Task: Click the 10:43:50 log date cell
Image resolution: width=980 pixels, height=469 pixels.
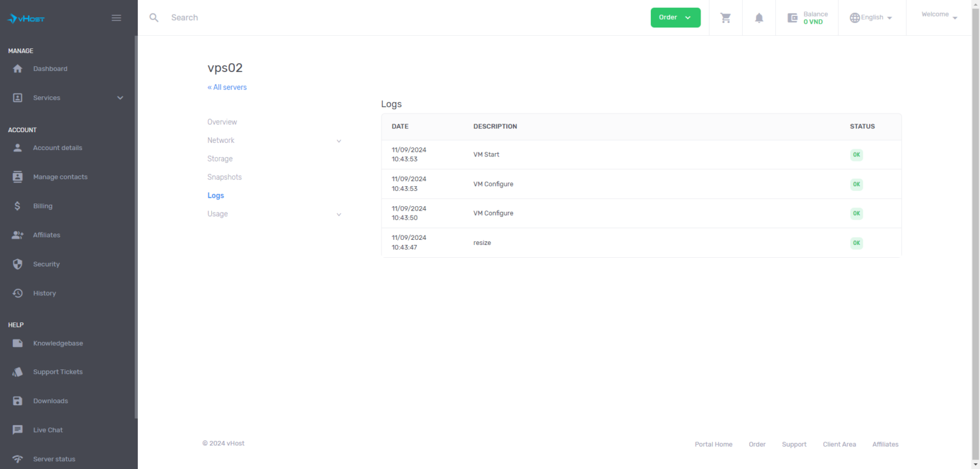Action: [409, 213]
